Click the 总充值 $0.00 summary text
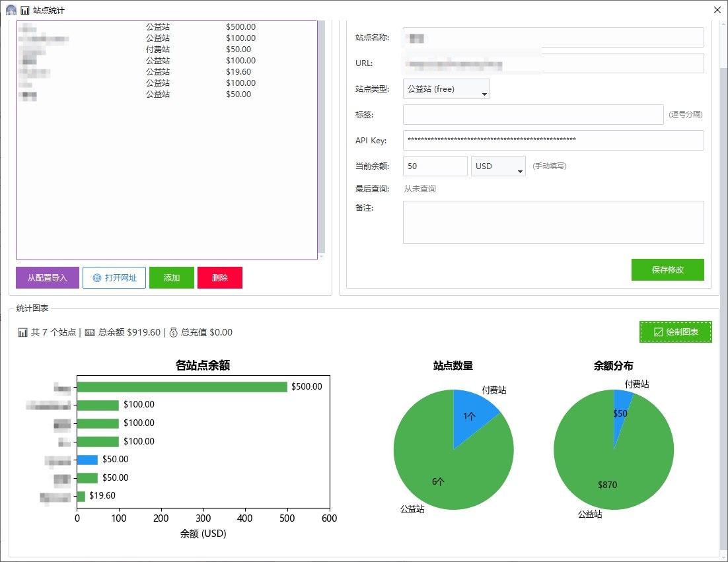 [x=207, y=332]
